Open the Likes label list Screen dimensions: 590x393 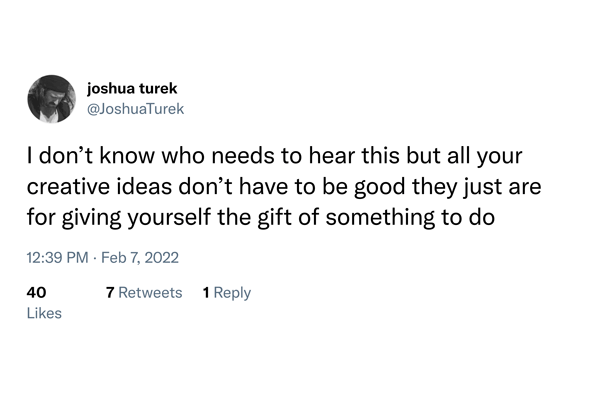click(44, 313)
